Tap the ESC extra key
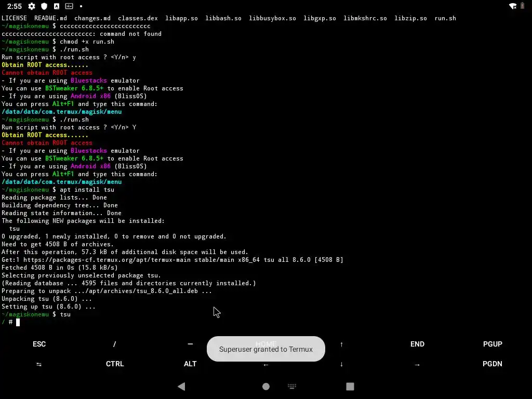This screenshot has width=532, height=399. pyautogui.click(x=39, y=344)
